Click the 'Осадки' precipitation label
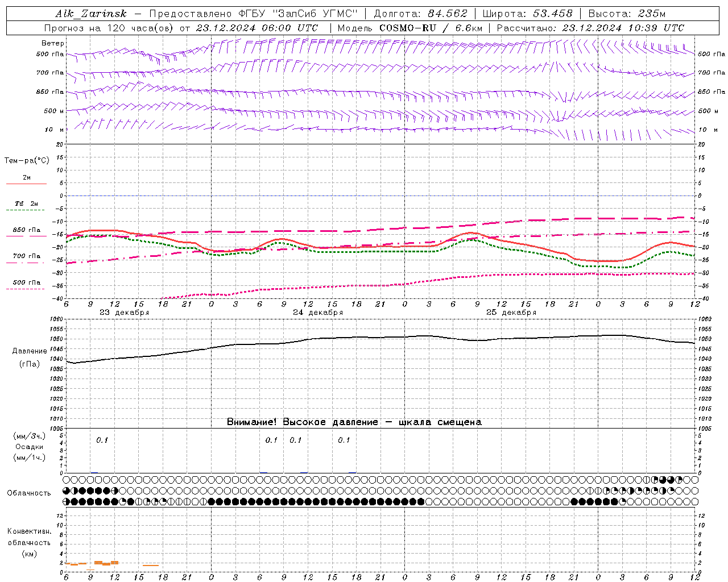This screenshot has height=582, width=728. click(x=29, y=447)
